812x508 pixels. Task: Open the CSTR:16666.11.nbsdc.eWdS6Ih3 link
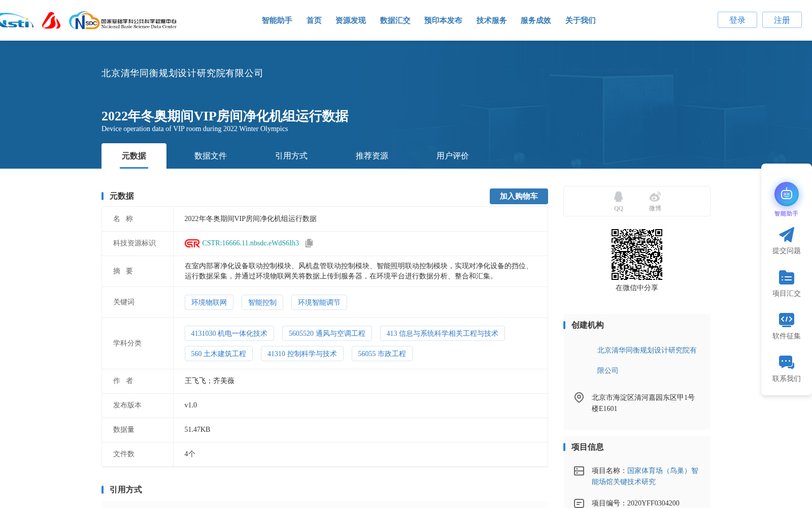click(250, 243)
